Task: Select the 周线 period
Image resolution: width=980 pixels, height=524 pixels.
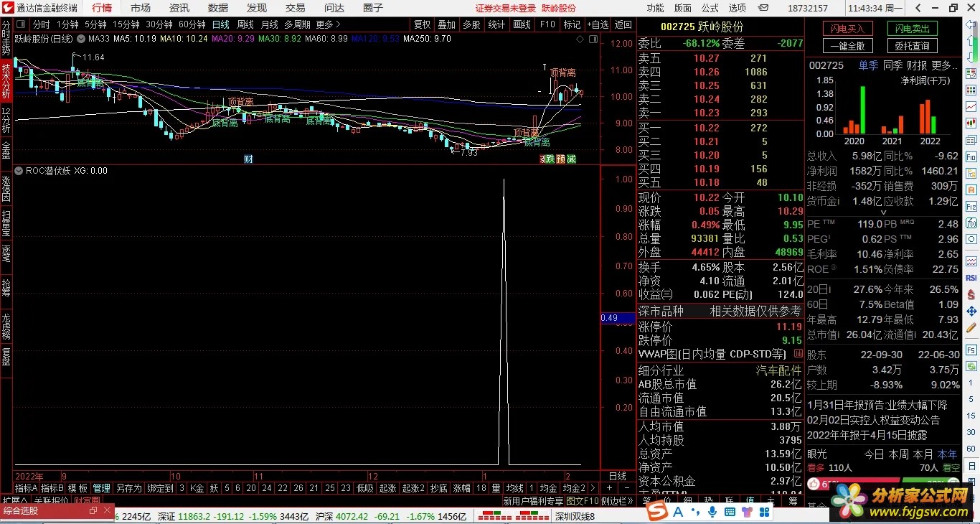Action: coord(245,24)
